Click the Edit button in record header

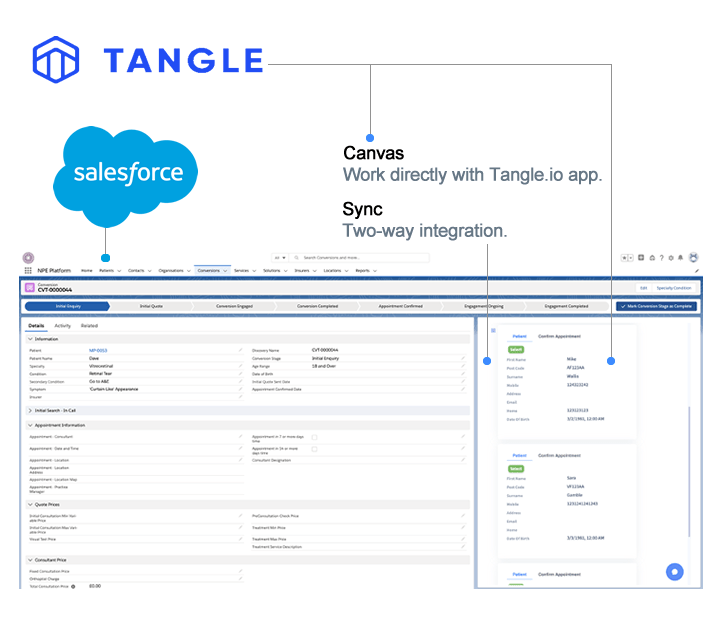tap(643, 288)
